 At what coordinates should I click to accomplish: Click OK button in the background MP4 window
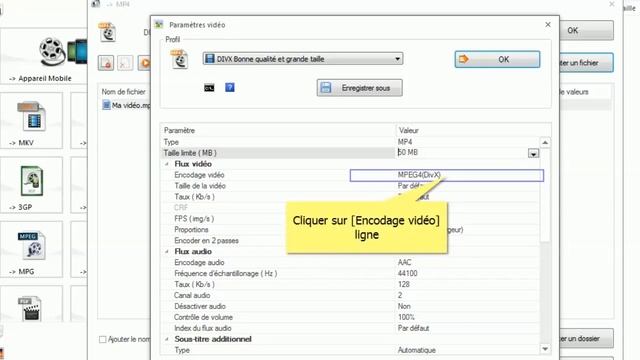pyautogui.click(x=587, y=31)
